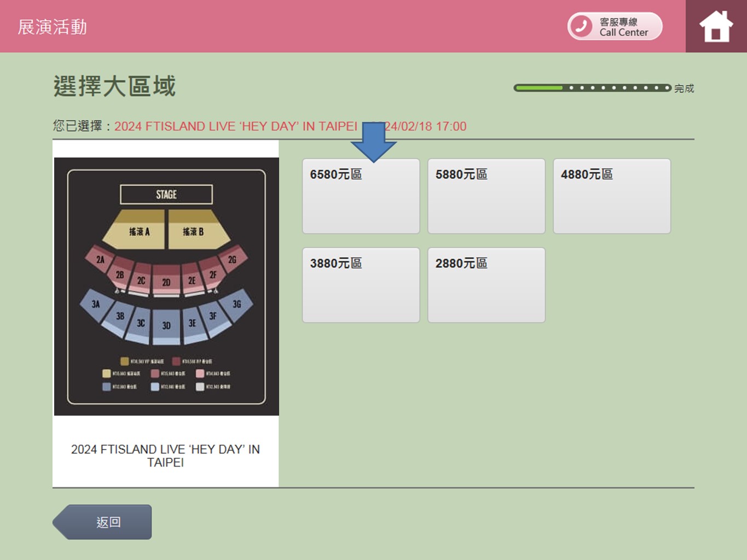This screenshot has width=747, height=560.
Task: Click the seating map thumbnail image
Action: (x=166, y=287)
